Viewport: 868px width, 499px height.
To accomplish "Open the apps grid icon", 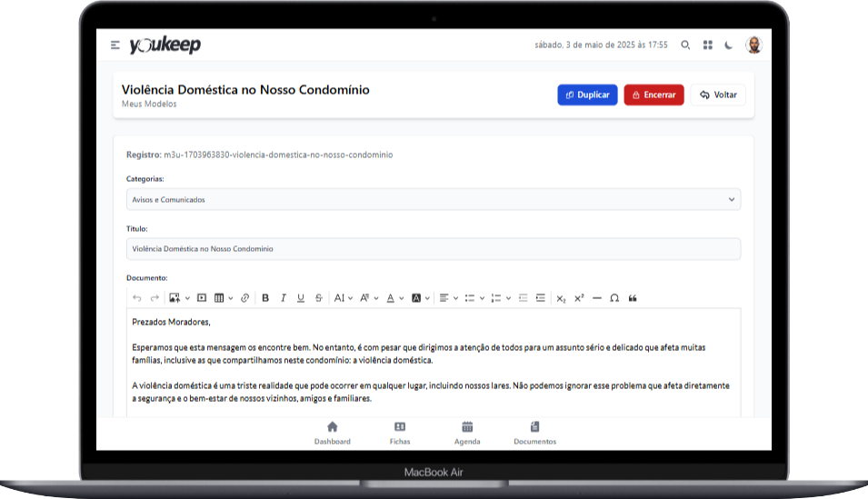I will coord(707,45).
